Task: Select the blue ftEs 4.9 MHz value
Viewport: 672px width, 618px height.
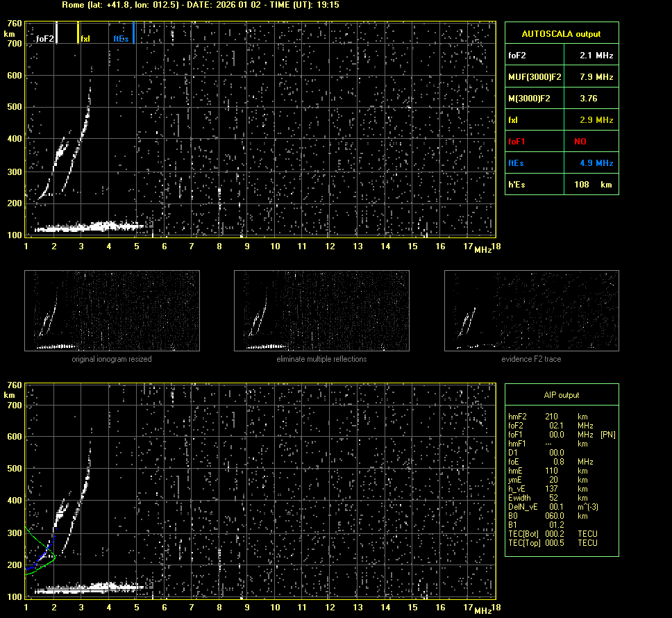Action: 596,163
